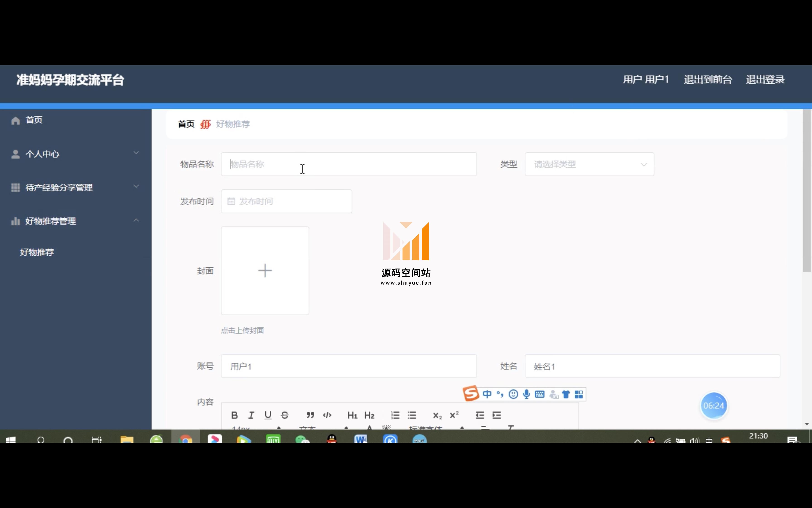Click the scrollbar down arrow
This screenshot has height=508, width=812.
coord(807,424)
